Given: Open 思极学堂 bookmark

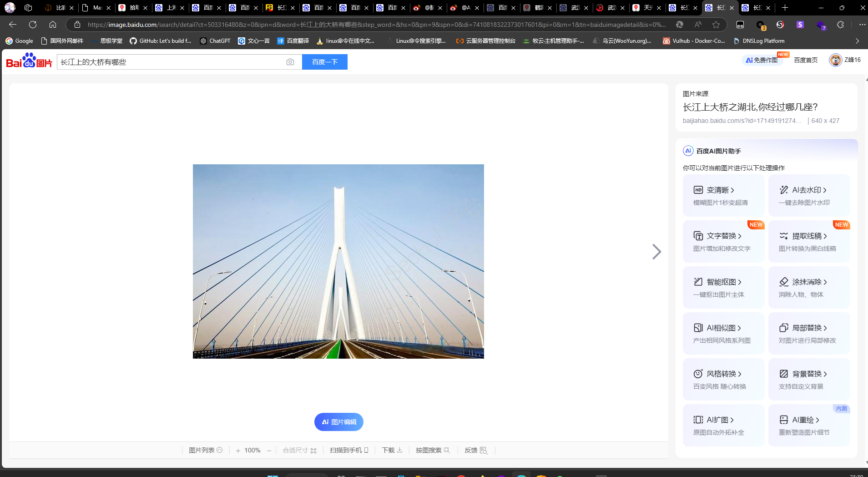Looking at the screenshot, I should [x=106, y=41].
